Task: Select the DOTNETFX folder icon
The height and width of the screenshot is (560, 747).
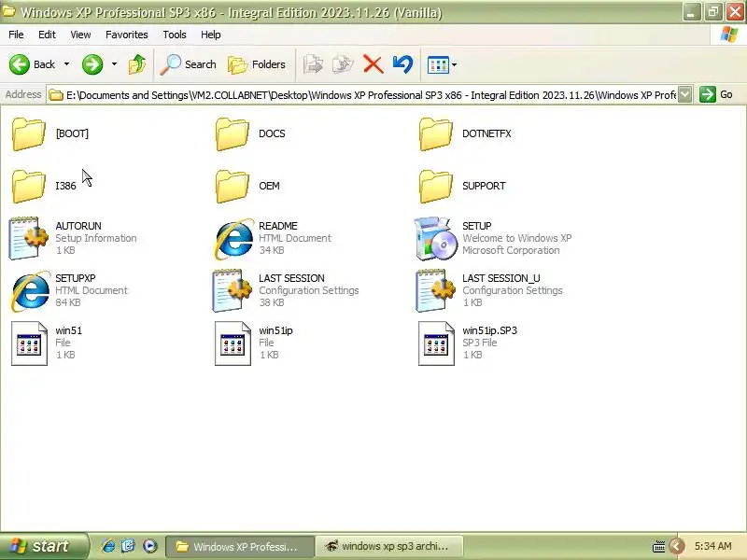Action: [x=435, y=134]
